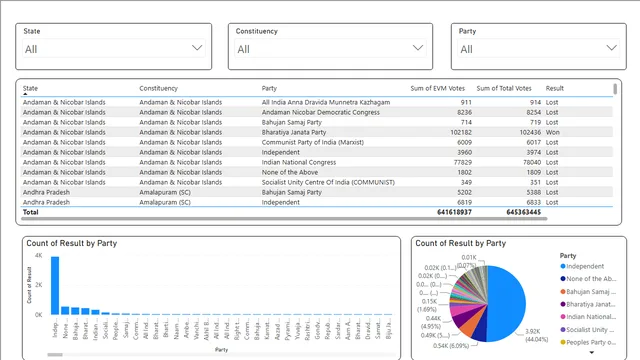Click total votes sum 645363445
This screenshot has height=360, width=640.
523,212
